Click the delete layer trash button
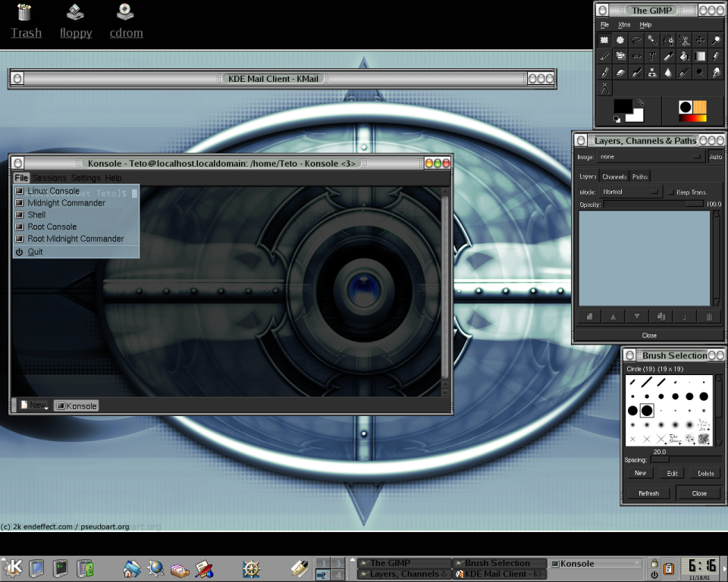The width and height of the screenshot is (728, 582). tap(709, 317)
